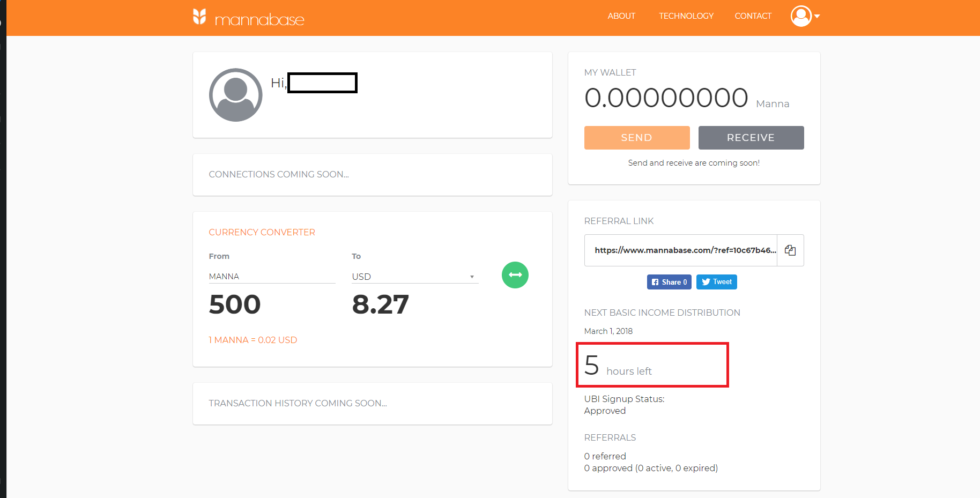Click the MANNA from-currency field
The image size is (980, 498).
click(272, 277)
